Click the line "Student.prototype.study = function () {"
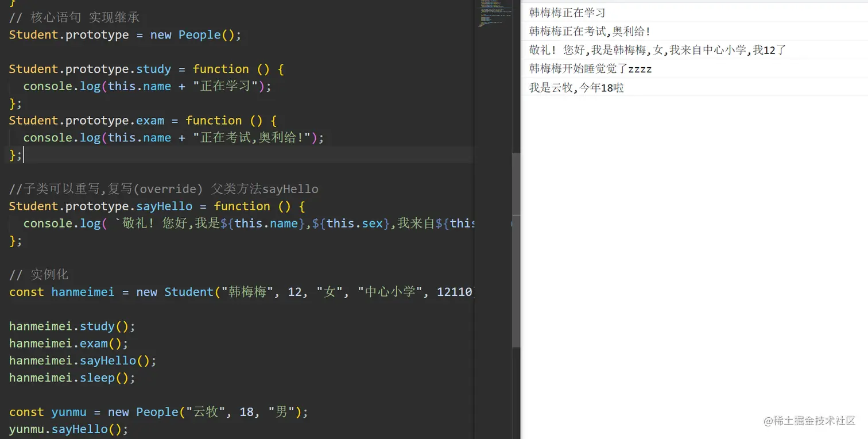Viewport: 868px width, 439px height. coord(146,69)
